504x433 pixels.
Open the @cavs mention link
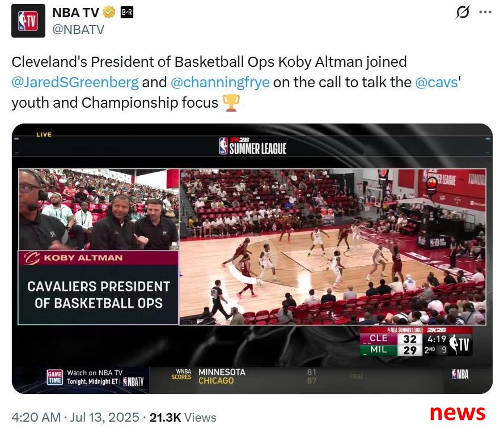[437, 82]
